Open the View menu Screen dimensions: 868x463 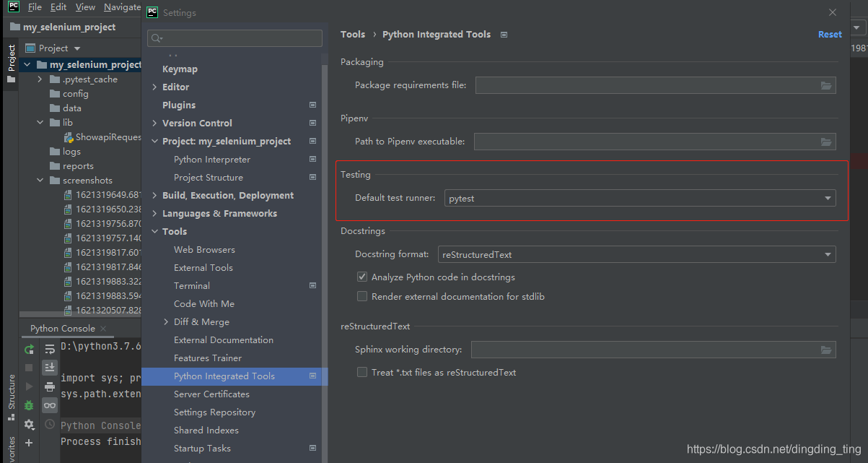85,7
